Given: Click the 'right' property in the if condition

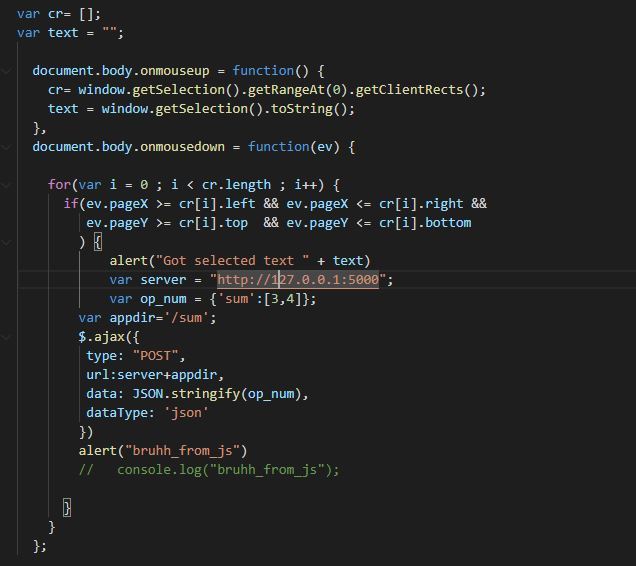Looking at the screenshot, I should coord(444,204).
